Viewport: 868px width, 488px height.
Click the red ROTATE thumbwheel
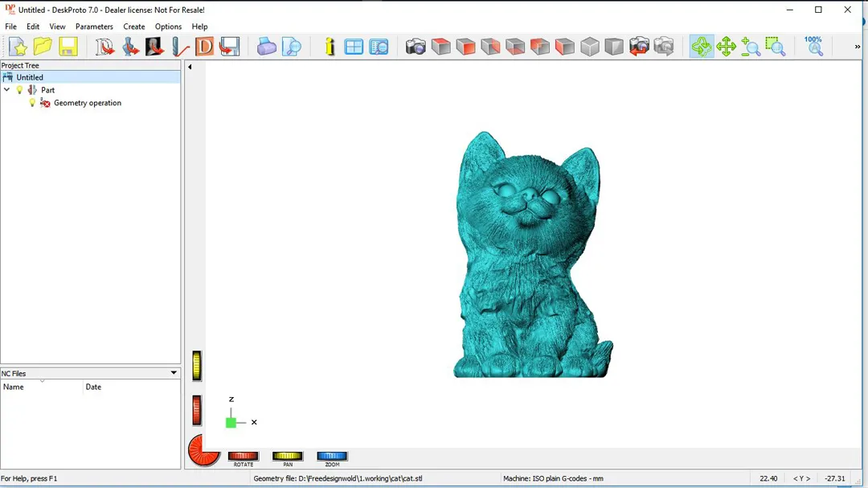click(x=243, y=456)
